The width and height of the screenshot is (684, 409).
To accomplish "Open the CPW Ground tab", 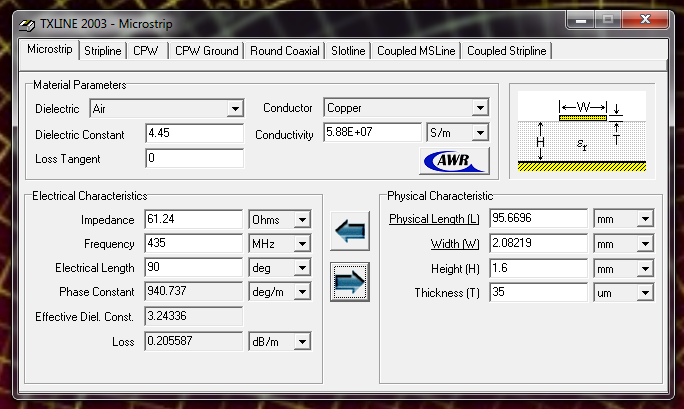I will click(x=206, y=51).
